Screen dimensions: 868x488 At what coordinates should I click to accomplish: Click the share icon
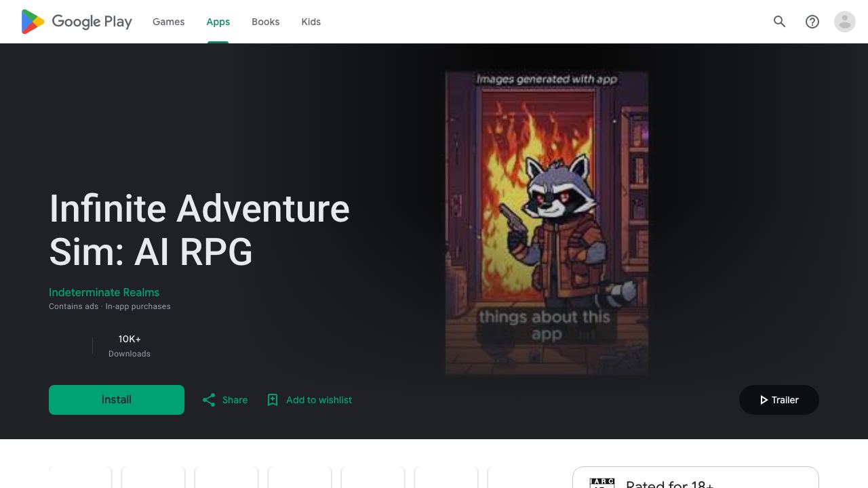coord(209,400)
